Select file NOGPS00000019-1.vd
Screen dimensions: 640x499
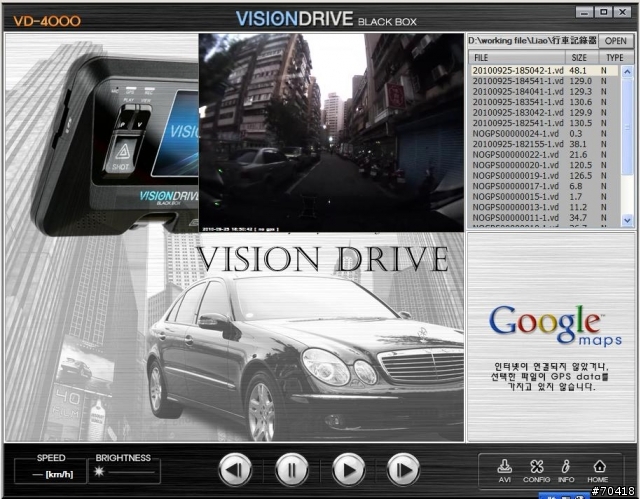pos(544,176)
